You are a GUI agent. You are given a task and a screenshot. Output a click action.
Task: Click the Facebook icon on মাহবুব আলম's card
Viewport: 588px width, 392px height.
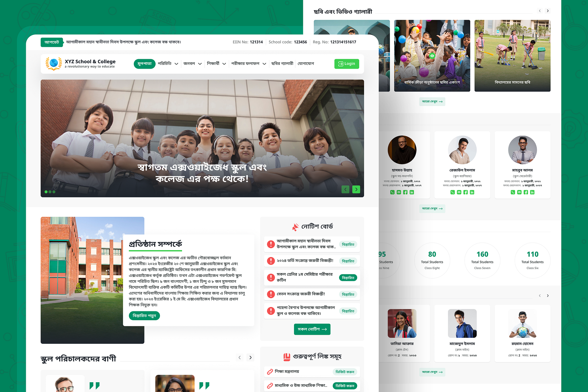pyautogui.click(x=526, y=192)
